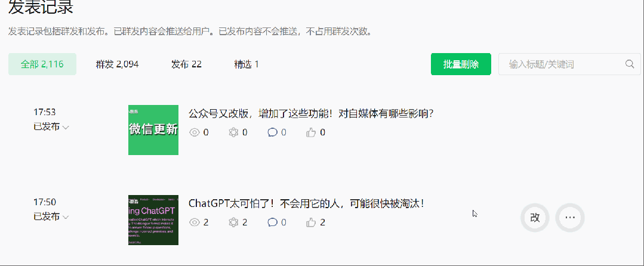Switch to the 精选 1 tab
The width and height of the screenshot is (644, 266).
click(x=246, y=64)
